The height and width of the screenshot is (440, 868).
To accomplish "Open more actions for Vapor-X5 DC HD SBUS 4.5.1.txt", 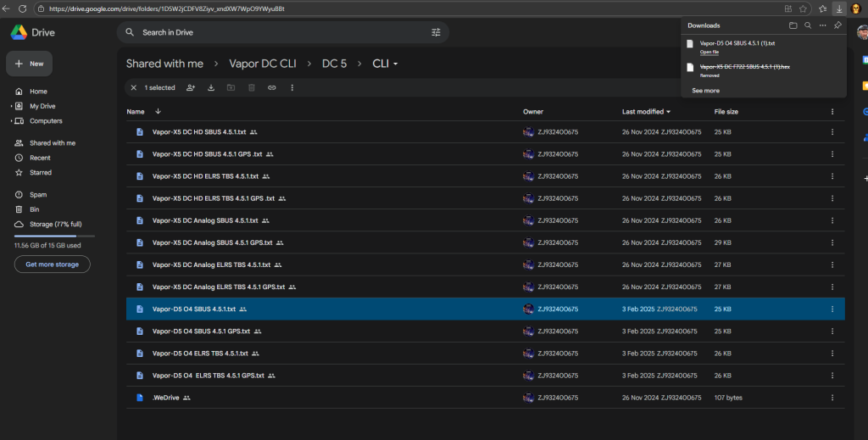I will (x=832, y=131).
